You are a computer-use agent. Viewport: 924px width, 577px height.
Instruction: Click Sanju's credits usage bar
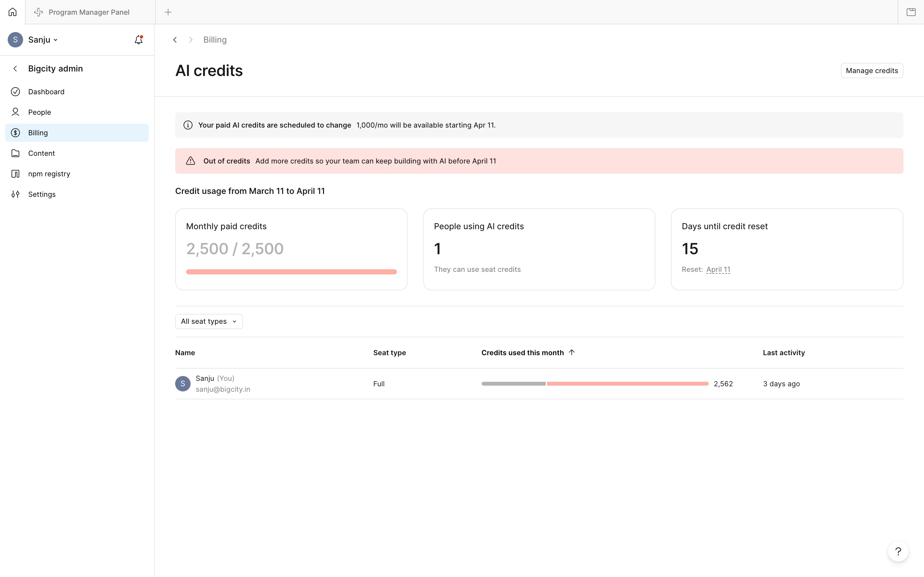click(595, 383)
